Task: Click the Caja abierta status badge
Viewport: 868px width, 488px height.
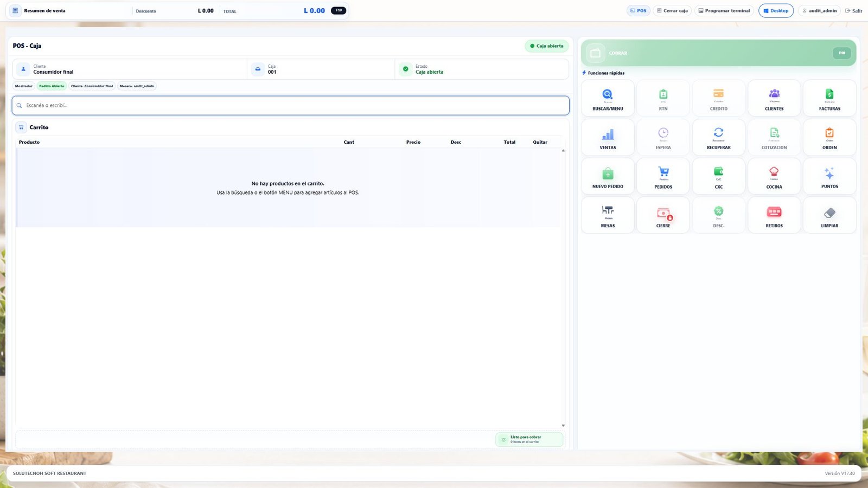Action: click(547, 46)
